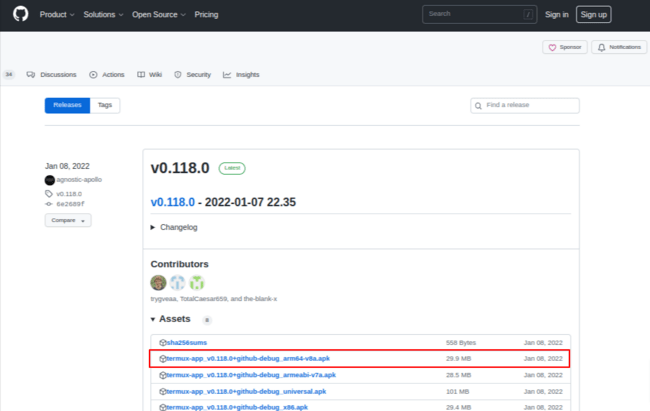Viewport: 650px width, 411px height.
Task: Open the Discussions tab
Action: point(51,75)
